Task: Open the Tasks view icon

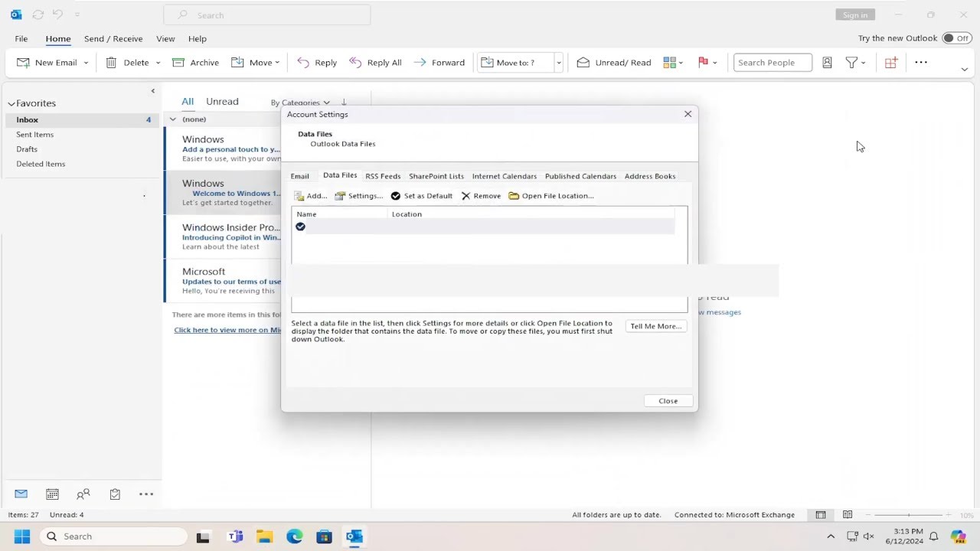Action: [115, 494]
